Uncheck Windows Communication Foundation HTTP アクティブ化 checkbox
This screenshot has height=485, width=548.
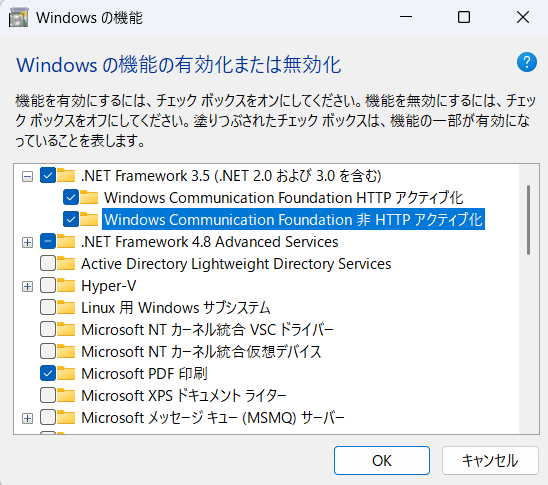71,197
